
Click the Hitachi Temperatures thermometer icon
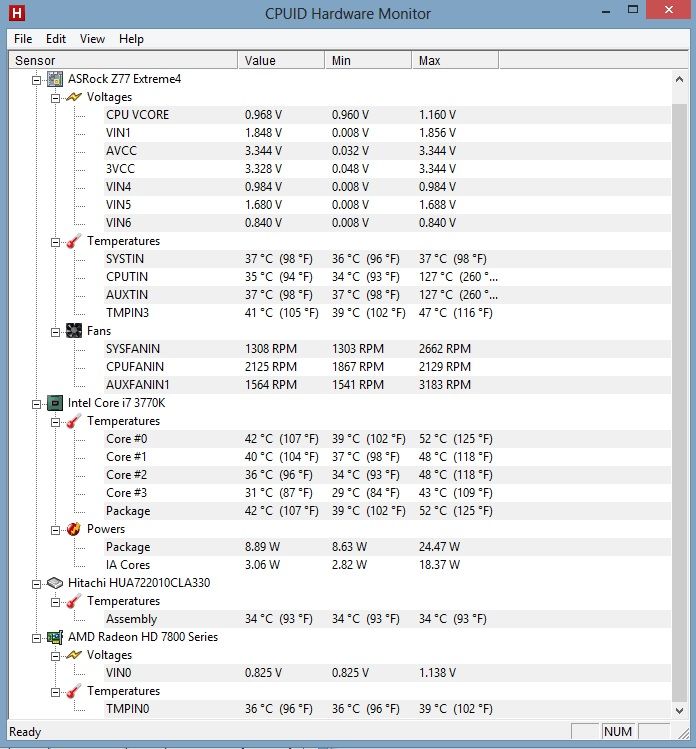(x=74, y=601)
